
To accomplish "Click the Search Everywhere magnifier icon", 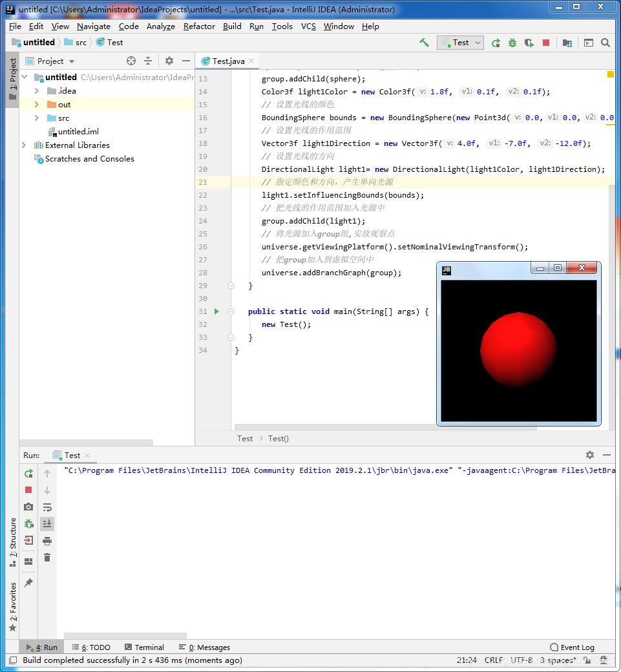I will pos(605,43).
